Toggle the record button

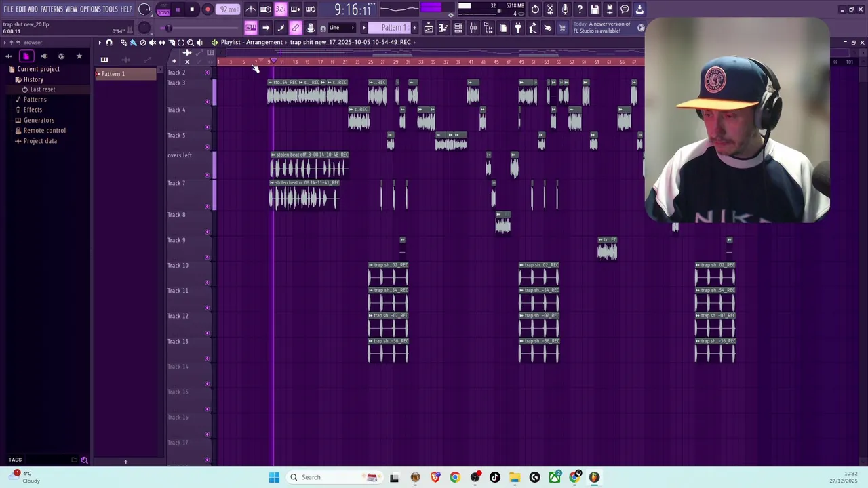(x=208, y=9)
